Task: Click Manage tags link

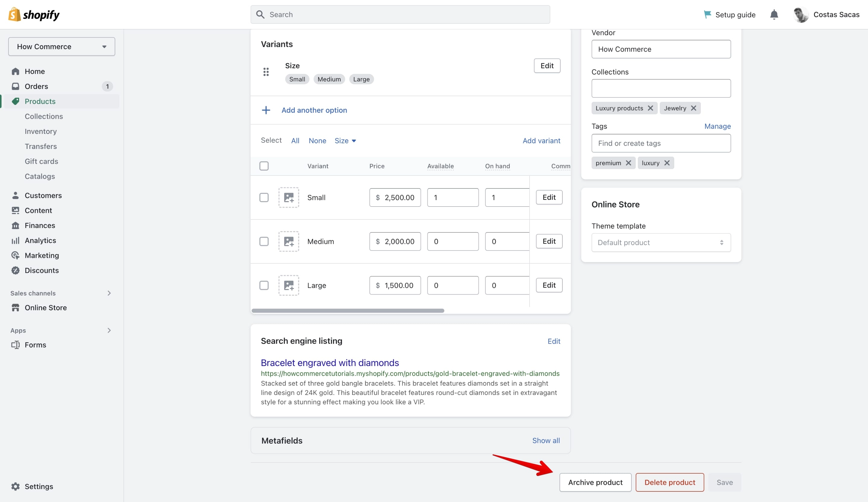Action: tap(718, 126)
